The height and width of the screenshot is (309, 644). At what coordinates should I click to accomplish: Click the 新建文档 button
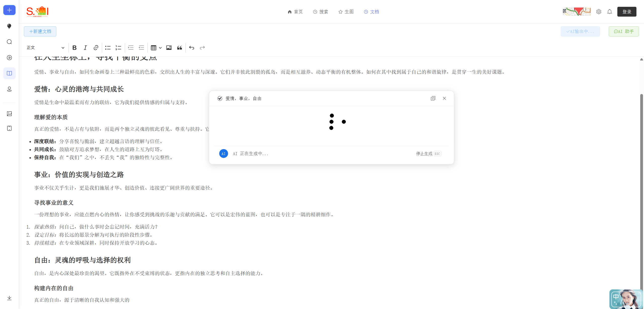tap(40, 31)
